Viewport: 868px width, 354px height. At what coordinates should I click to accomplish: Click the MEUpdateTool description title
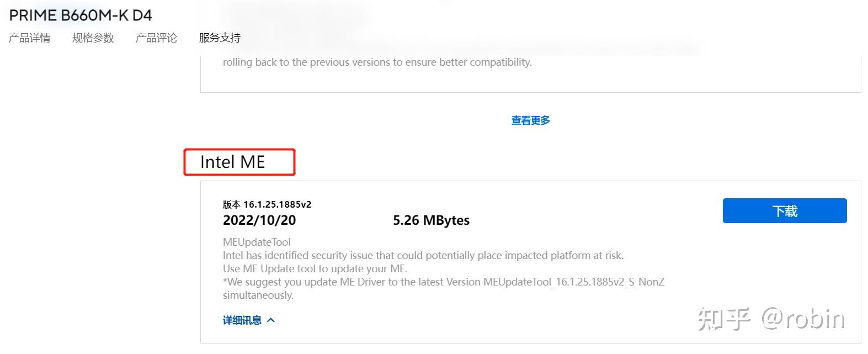pyautogui.click(x=257, y=242)
